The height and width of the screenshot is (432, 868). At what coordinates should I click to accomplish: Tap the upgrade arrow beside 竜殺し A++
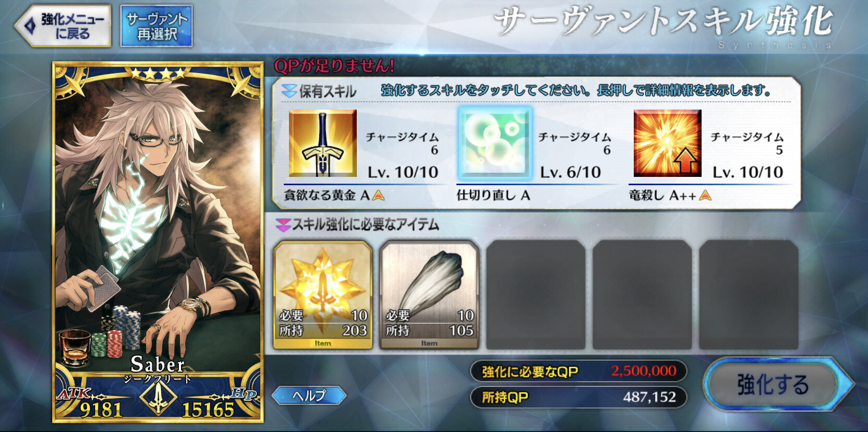(705, 196)
